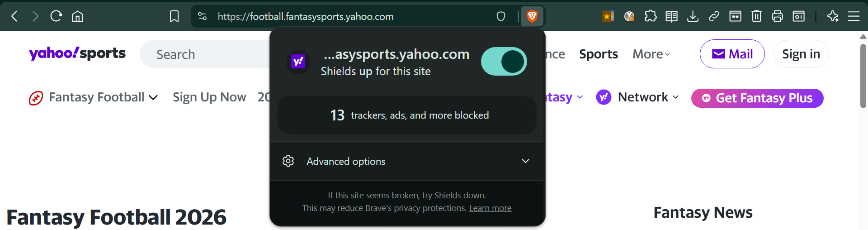This screenshot has height=230, width=868.
Task: Open the Brave hamburger main menu
Action: (854, 17)
